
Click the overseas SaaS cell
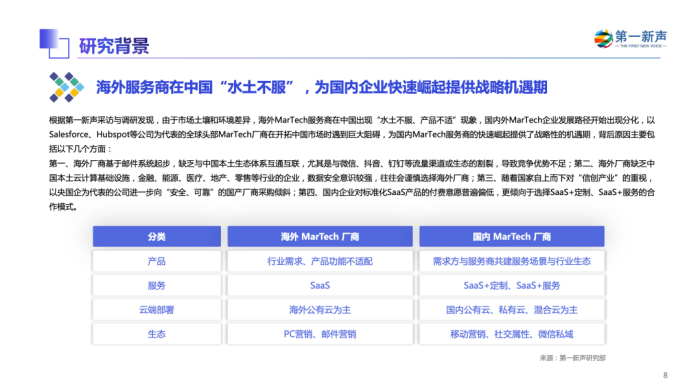pos(320,285)
